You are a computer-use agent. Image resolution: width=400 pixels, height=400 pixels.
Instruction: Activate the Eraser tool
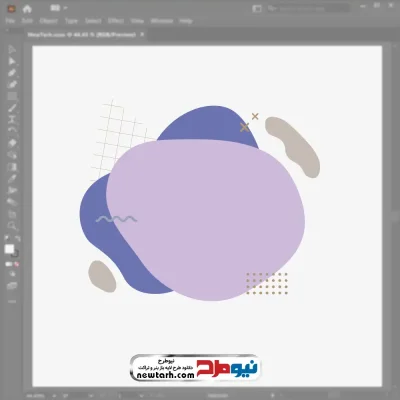point(12,143)
